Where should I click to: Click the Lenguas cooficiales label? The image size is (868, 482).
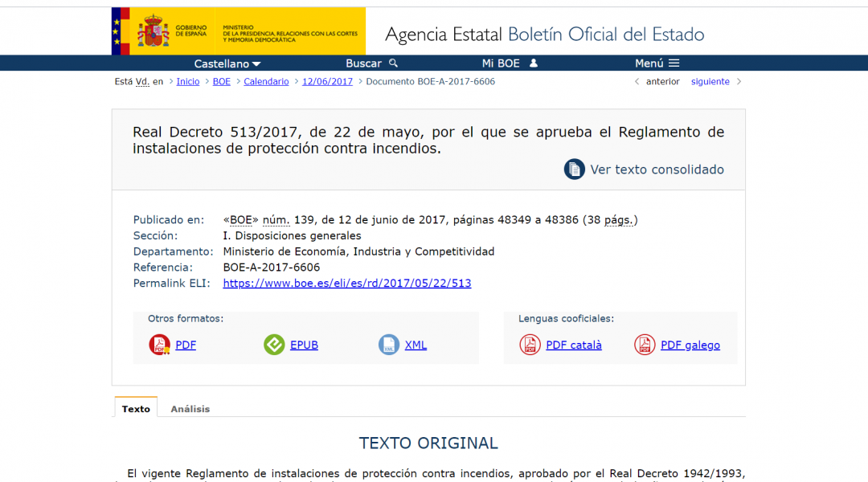[x=566, y=319]
